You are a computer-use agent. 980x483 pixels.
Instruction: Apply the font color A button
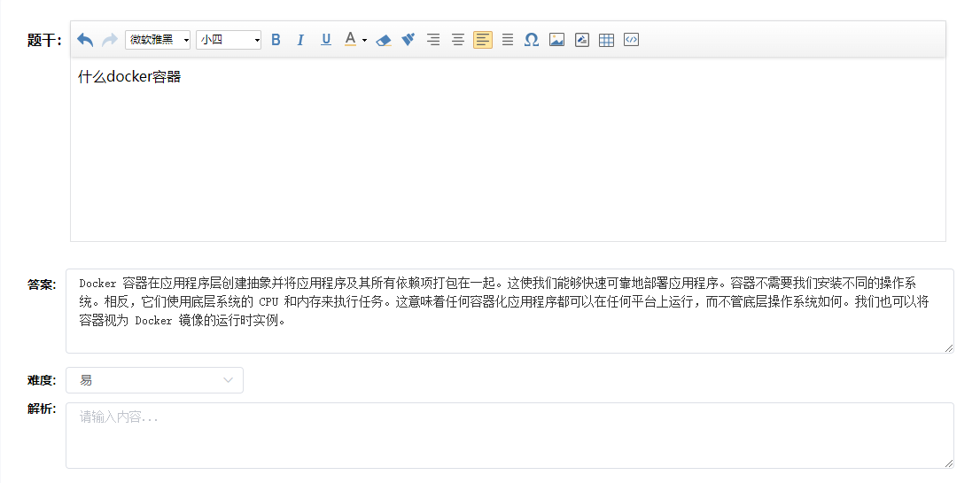coord(350,40)
